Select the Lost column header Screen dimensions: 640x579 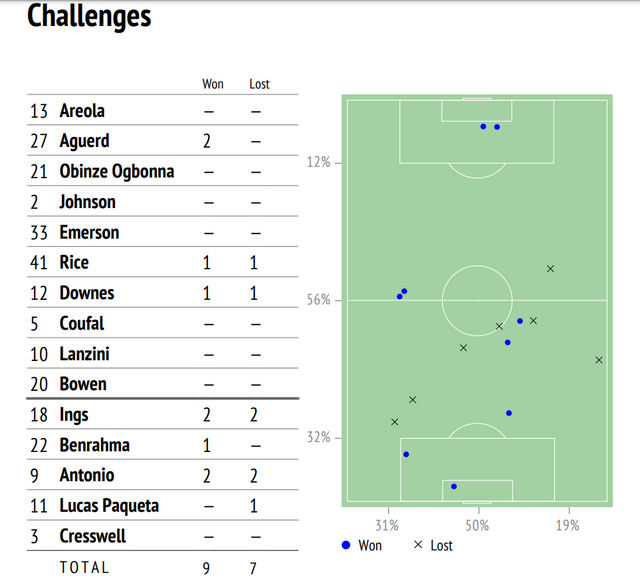click(259, 84)
